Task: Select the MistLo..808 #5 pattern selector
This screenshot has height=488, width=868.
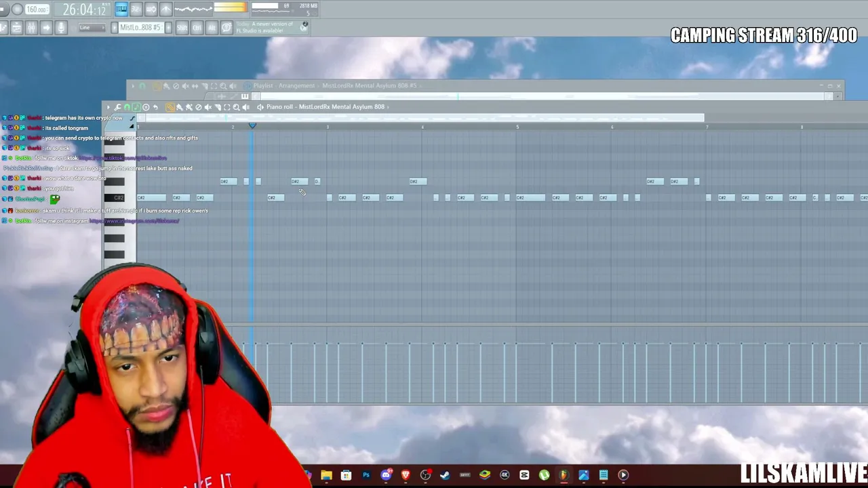Action: [141, 28]
